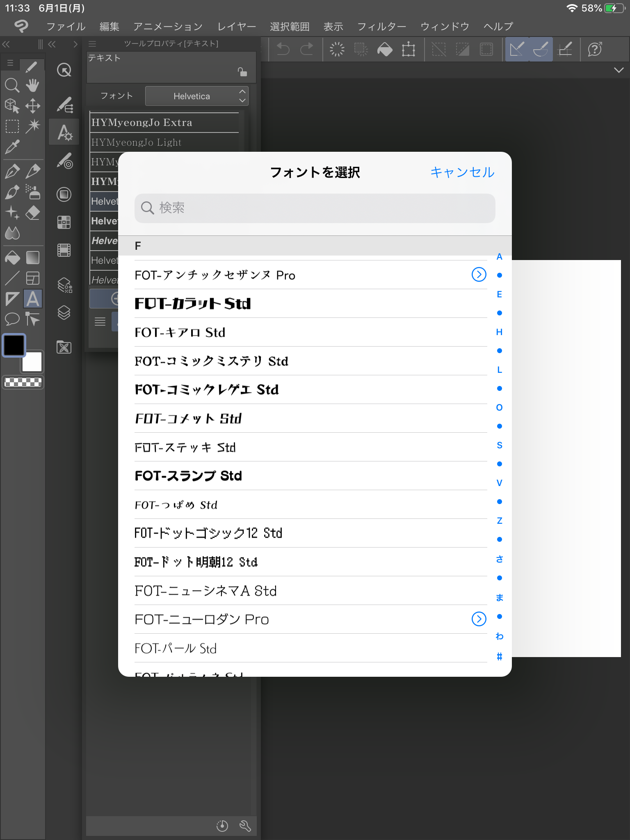Choose the FOT-ニューシネマA Std font
The width and height of the screenshot is (630, 840).
(x=310, y=591)
